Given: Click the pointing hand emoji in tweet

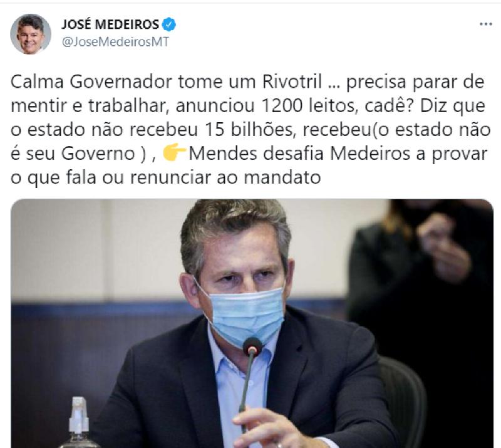Looking at the screenshot, I should (175, 153).
